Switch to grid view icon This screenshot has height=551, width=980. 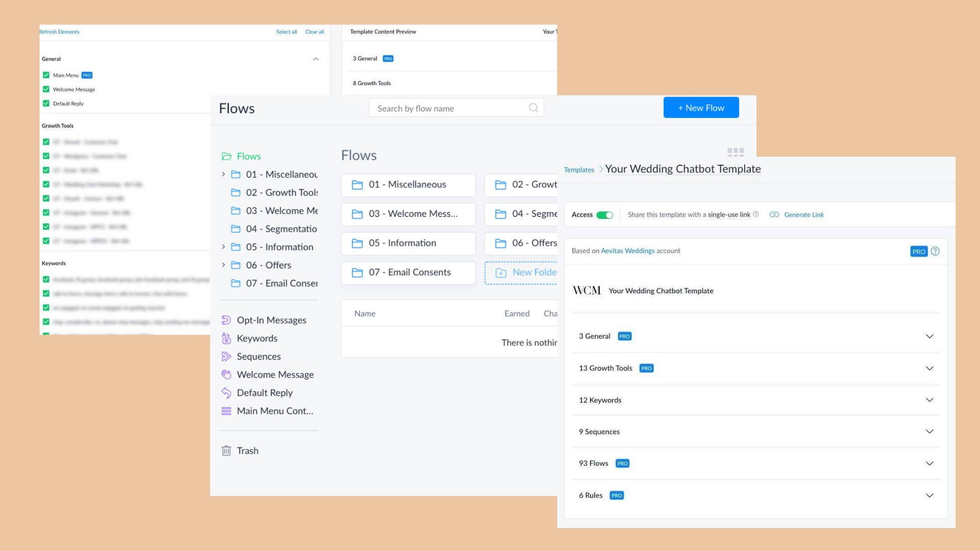click(x=735, y=152)
